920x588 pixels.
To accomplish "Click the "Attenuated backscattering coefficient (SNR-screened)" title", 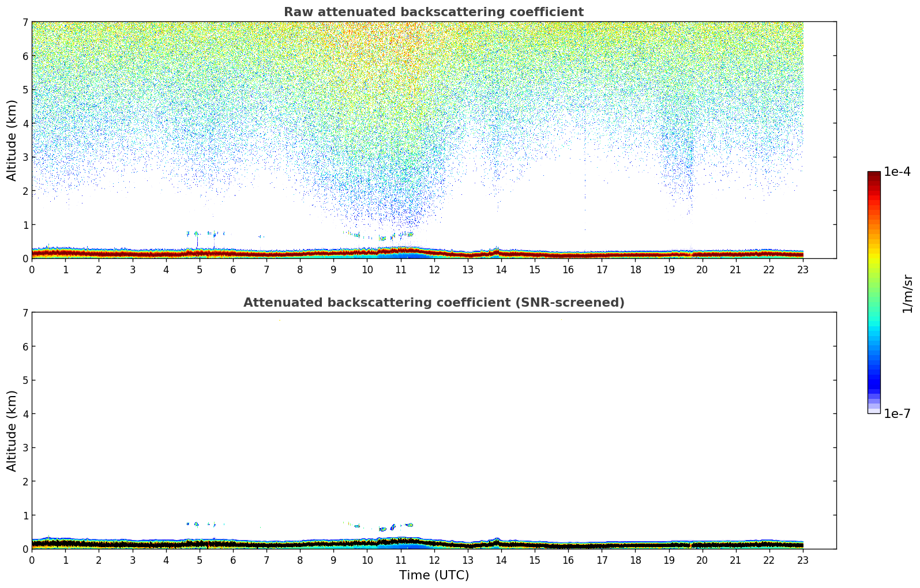I will [x=433, y=303].
